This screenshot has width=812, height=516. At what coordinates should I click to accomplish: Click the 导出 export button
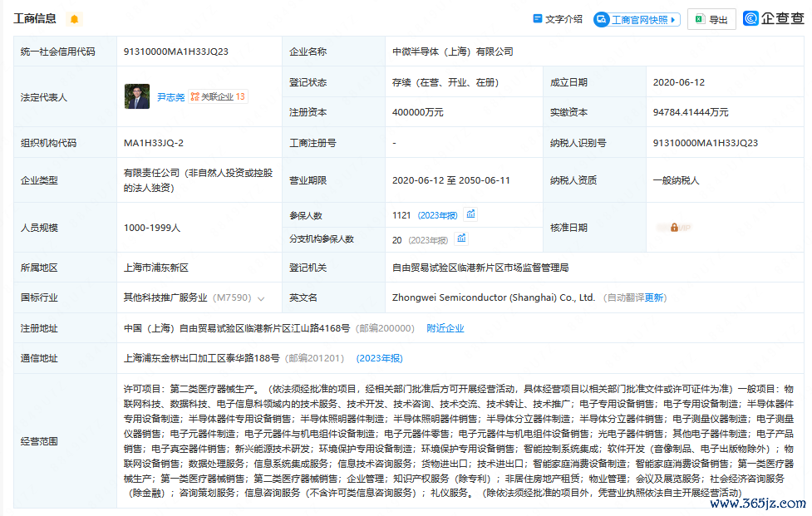click(x=711, y=20)
